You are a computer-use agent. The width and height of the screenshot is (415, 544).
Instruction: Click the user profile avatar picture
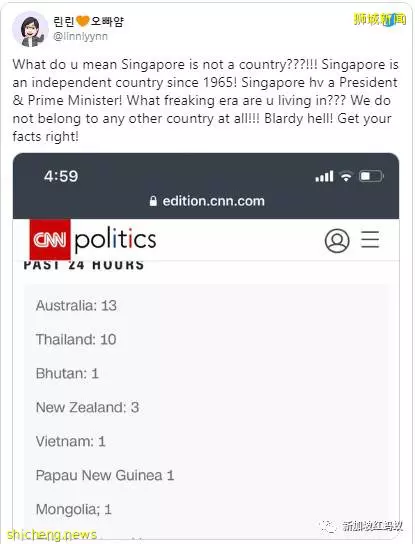(x=30, y=29)
